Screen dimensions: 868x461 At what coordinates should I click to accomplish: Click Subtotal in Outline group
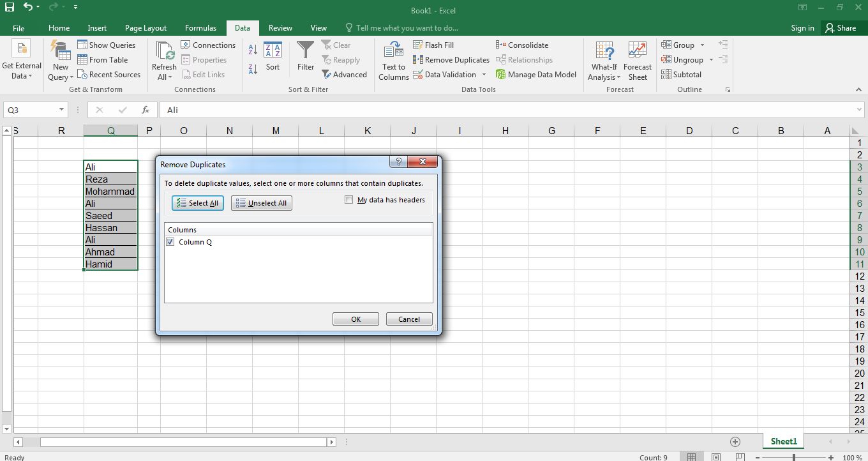[x=681, y=75]
